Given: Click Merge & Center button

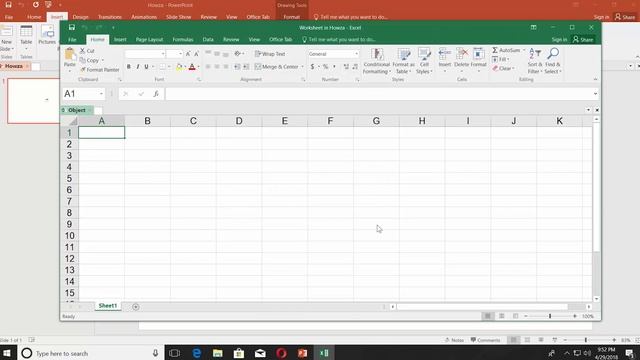Looking at the screenshot, I should 277,67.
